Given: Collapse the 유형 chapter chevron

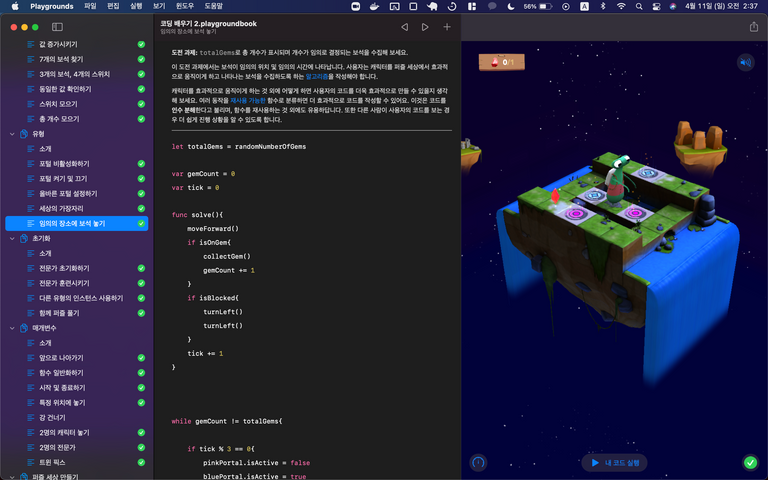Looking at the screenshot, I should tap(12, 134).
